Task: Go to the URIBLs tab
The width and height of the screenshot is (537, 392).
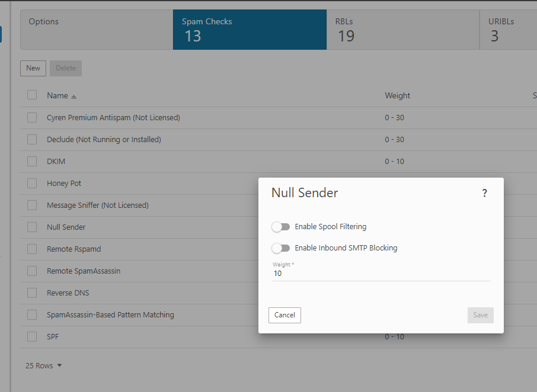Action: coord(508,29)
